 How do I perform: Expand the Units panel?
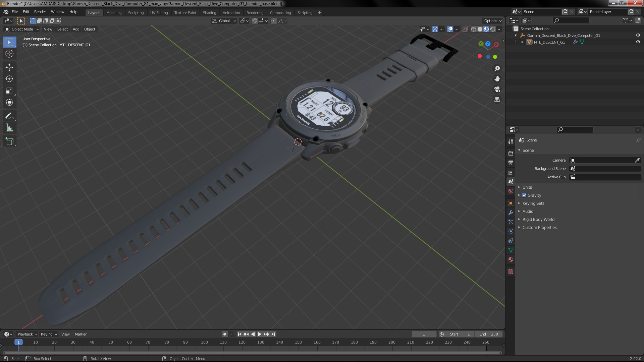point(527,187)
